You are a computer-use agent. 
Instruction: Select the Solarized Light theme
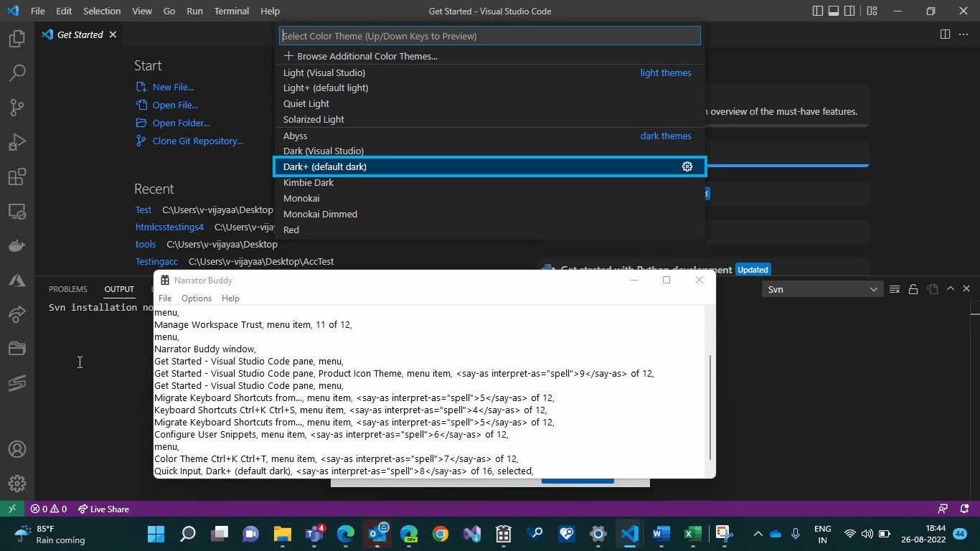tap(490, 119)
